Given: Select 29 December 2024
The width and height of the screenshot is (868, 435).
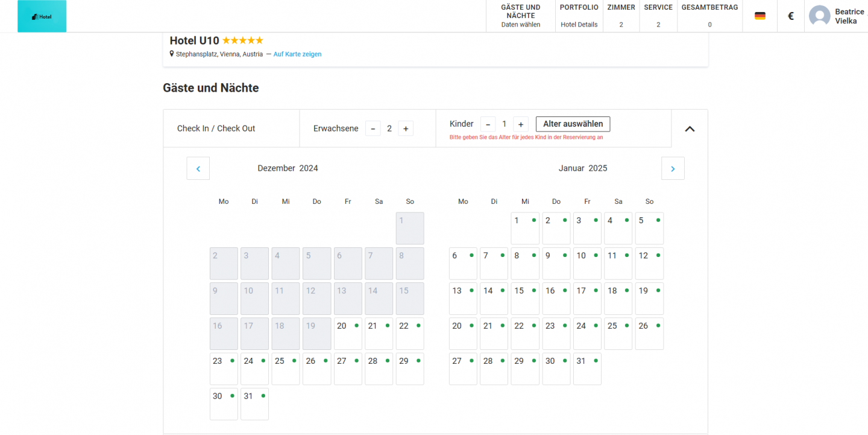Looking at the screenshot, I should pyautogui.click(x=410, y=369).
